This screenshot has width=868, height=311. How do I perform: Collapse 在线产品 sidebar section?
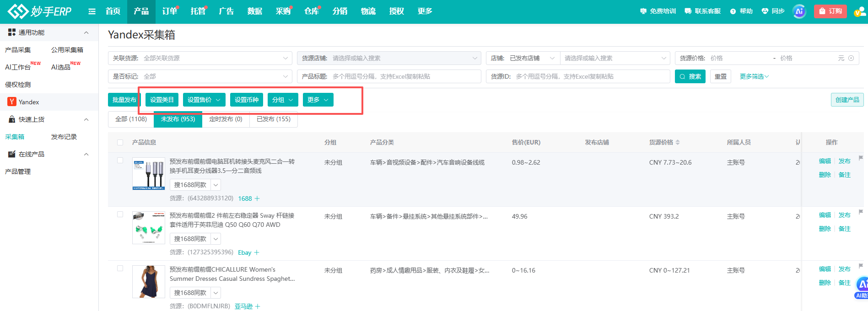tap(86, 154)
